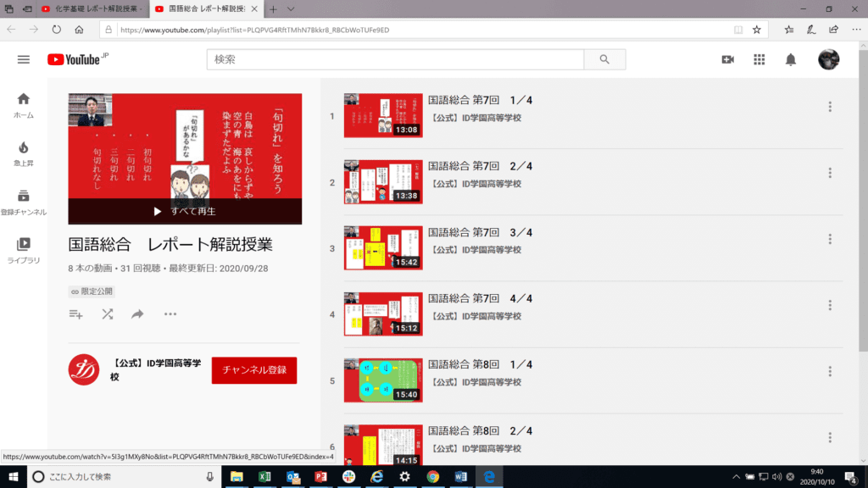Open 【公式】ID学園高等学校 channel name link

[x=156, y=369]
